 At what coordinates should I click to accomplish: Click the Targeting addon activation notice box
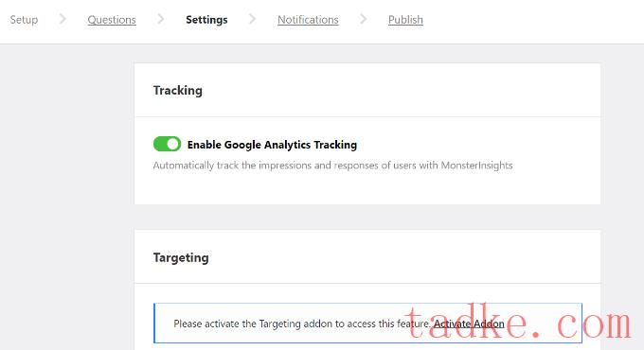click(x=367, y=323)
